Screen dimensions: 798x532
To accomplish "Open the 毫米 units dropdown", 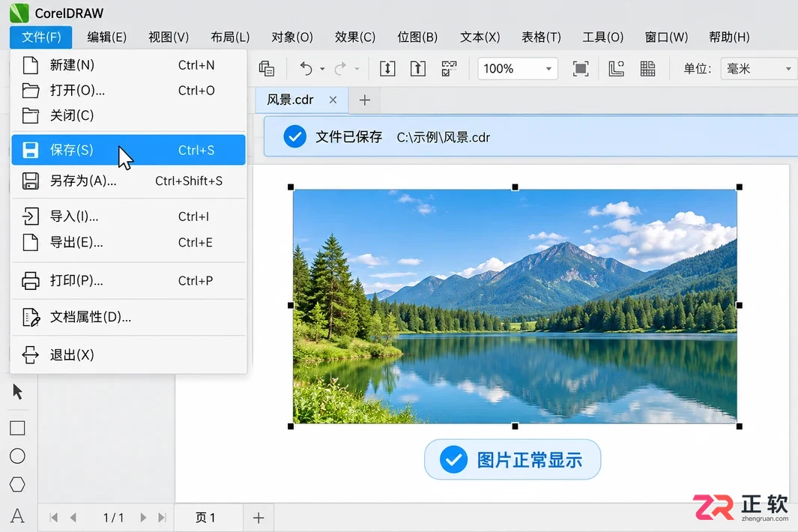I will (759, 69).
